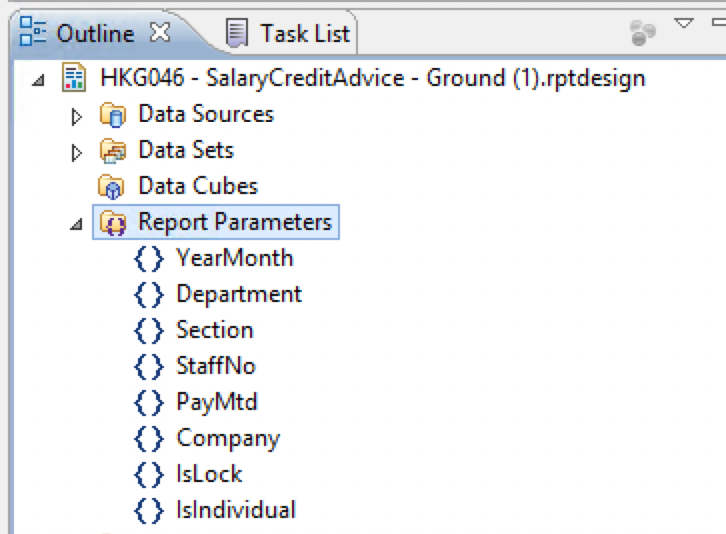
Task: Close the Outline view tab
Action: click(x=159, y=32)
